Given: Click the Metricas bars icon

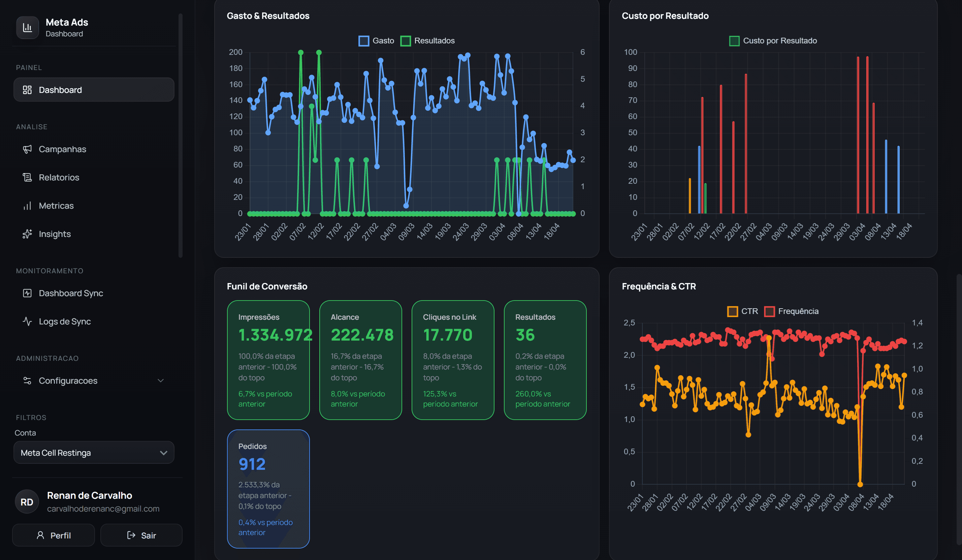Looking at the screenshot, I should [27, 206].
